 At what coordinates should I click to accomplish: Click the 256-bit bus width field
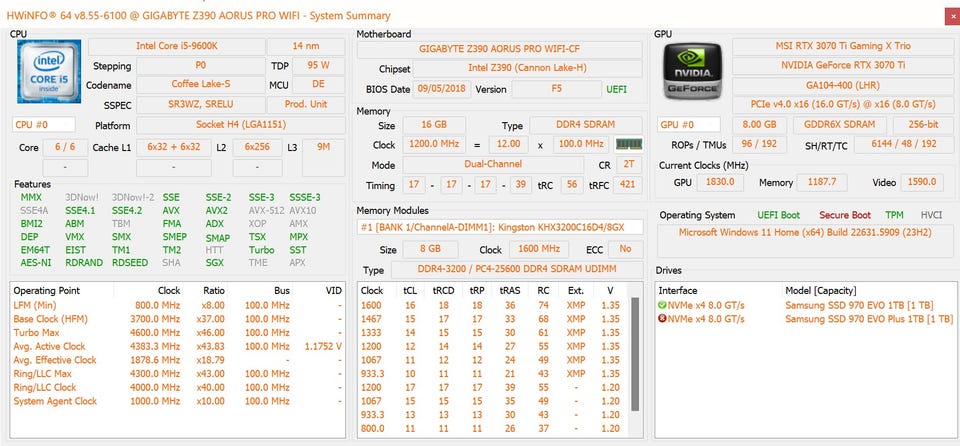coord(923,125)
